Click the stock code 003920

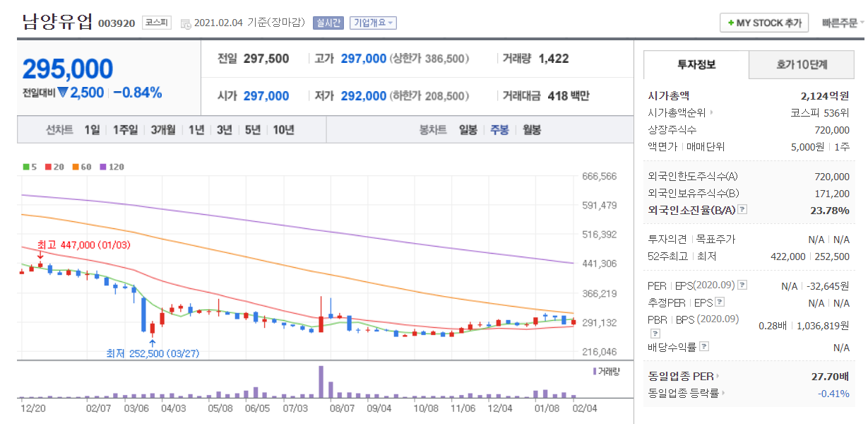pos(117,23)
